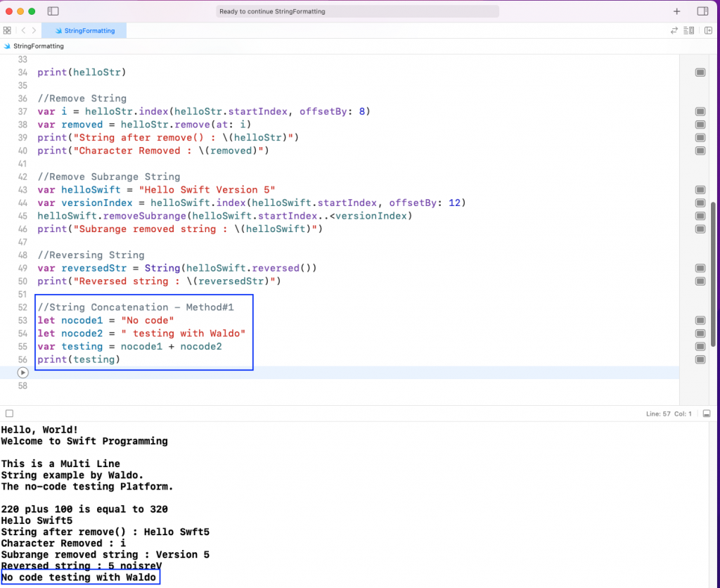Image resolution: width=720 pixels, height=588 pixels.
Task: Click console output 'Hello, World!'
Action: coord(39,430)
